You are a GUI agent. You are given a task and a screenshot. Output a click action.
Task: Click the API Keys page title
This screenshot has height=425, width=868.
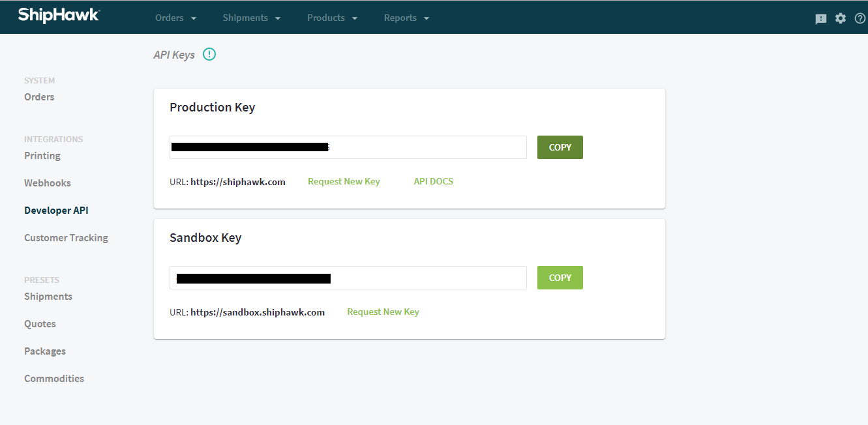174,55
